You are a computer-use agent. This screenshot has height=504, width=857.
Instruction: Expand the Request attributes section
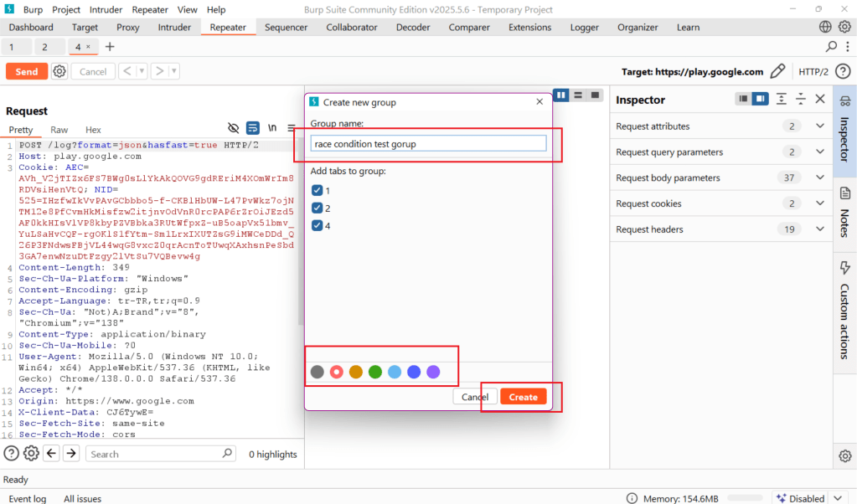(820, 126)
